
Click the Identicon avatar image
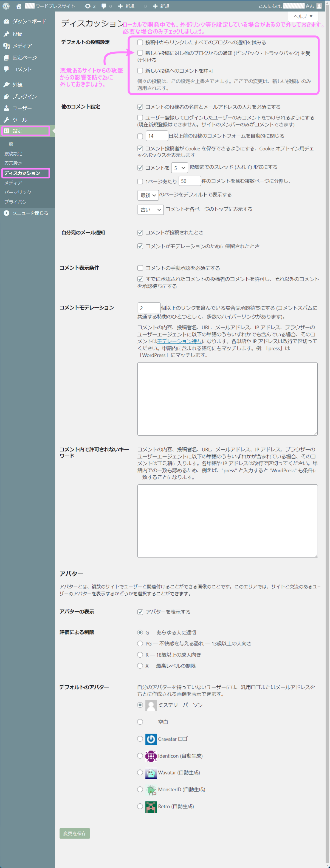point(151,756)
